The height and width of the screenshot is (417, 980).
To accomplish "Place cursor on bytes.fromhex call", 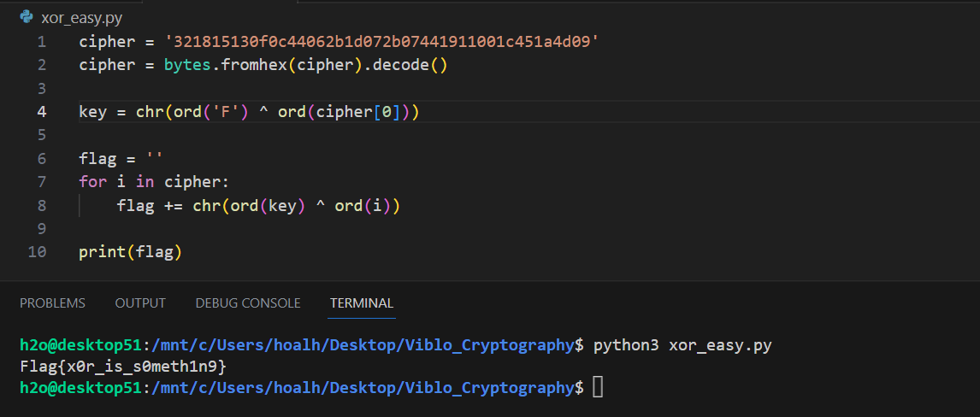I will [x=224, y=65].
